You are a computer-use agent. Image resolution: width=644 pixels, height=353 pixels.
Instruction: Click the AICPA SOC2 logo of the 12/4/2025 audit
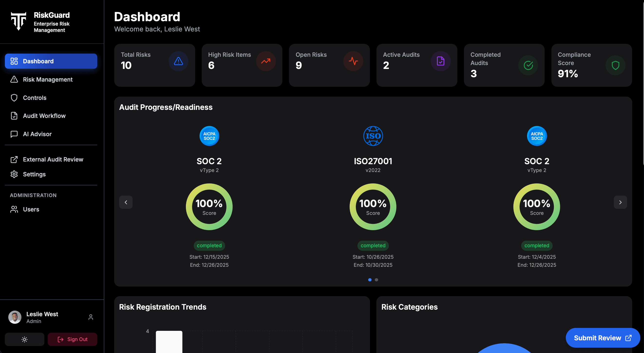point(537,136)
